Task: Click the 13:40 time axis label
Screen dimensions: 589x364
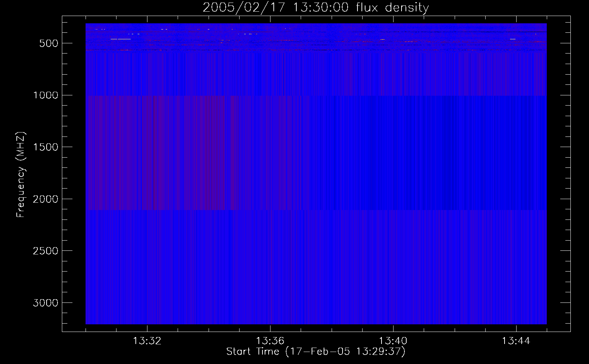Action: [393, 341]
